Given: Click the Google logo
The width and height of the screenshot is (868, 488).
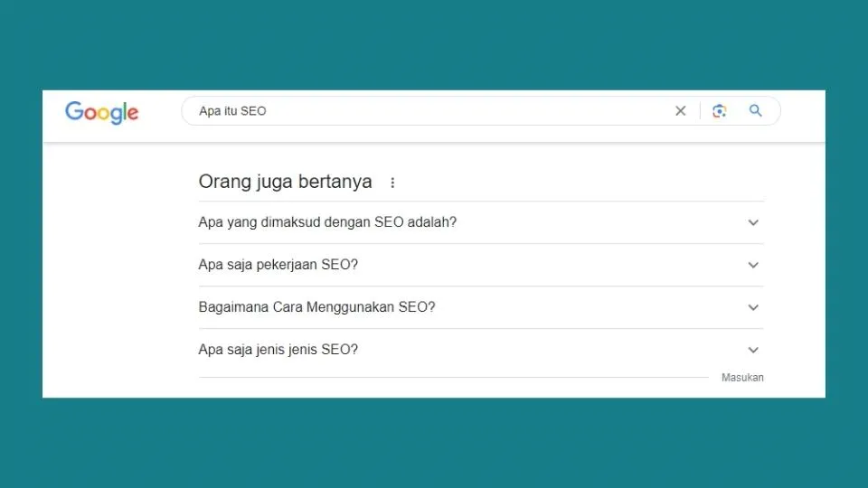Looking at the screenshot, I should pos(101,112).
